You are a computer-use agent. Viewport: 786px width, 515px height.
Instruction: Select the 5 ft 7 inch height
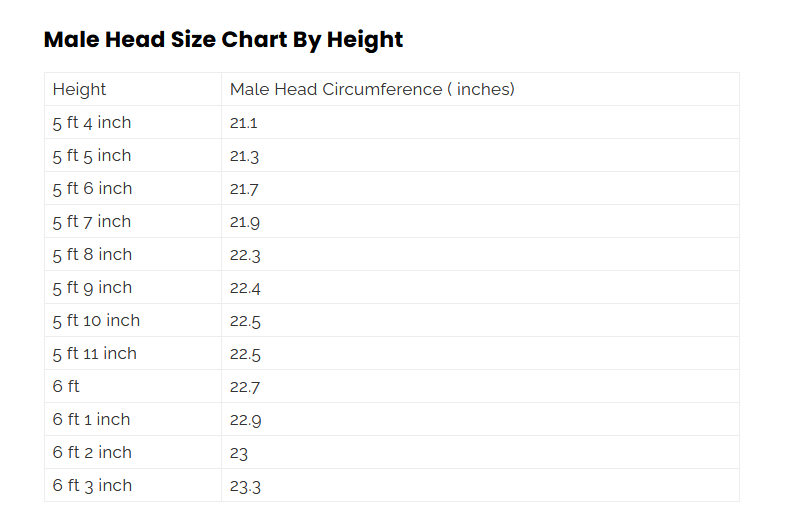pos(92,222)
